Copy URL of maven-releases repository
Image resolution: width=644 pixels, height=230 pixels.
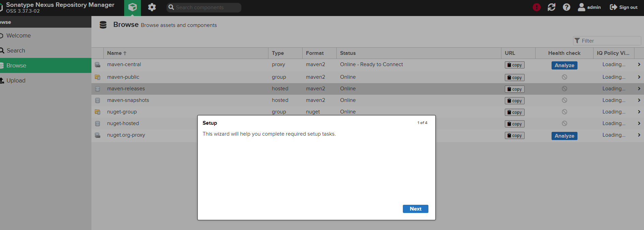[x=514, y=89]
